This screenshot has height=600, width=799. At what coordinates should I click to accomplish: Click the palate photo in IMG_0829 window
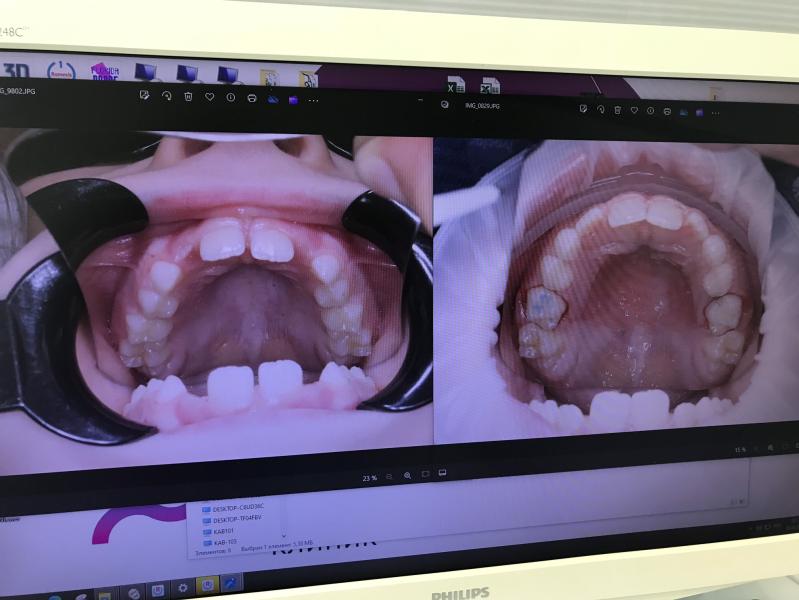pyautogui.click(x=616, y=292)
